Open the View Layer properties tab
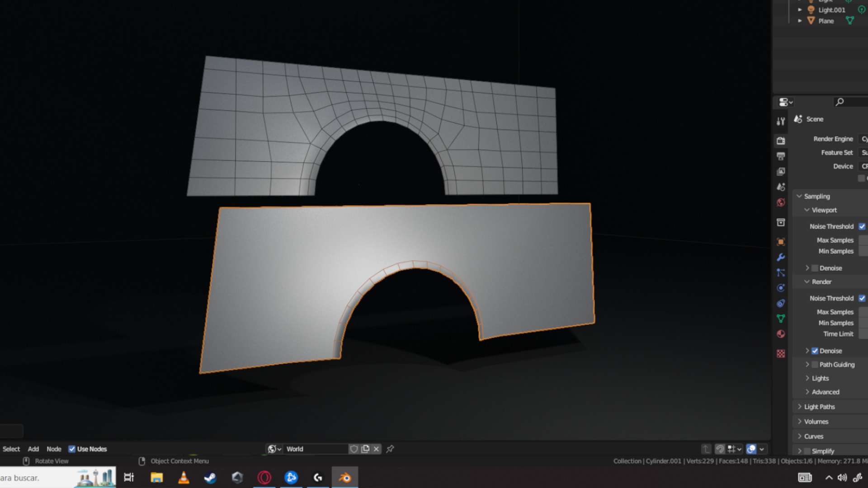Screen dimensions: 868x488 coord(781,172)
